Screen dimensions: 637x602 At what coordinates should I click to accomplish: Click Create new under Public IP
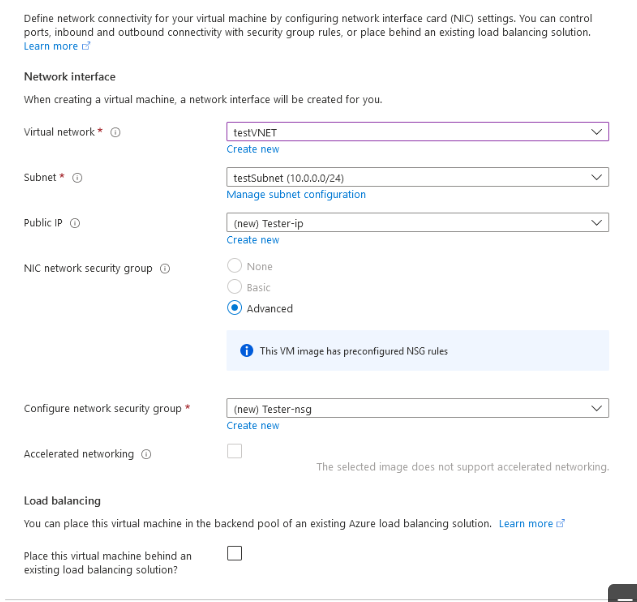click(253, 240)
